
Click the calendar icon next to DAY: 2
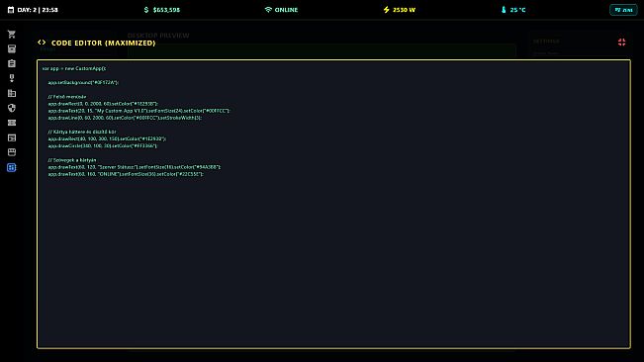11,10
